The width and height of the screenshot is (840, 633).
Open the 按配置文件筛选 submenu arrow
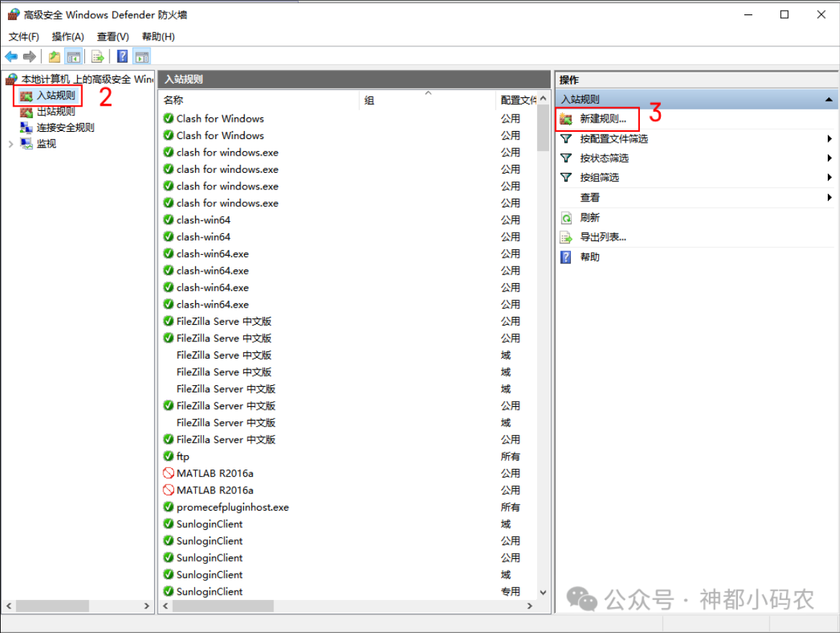[x=829, y=139]
